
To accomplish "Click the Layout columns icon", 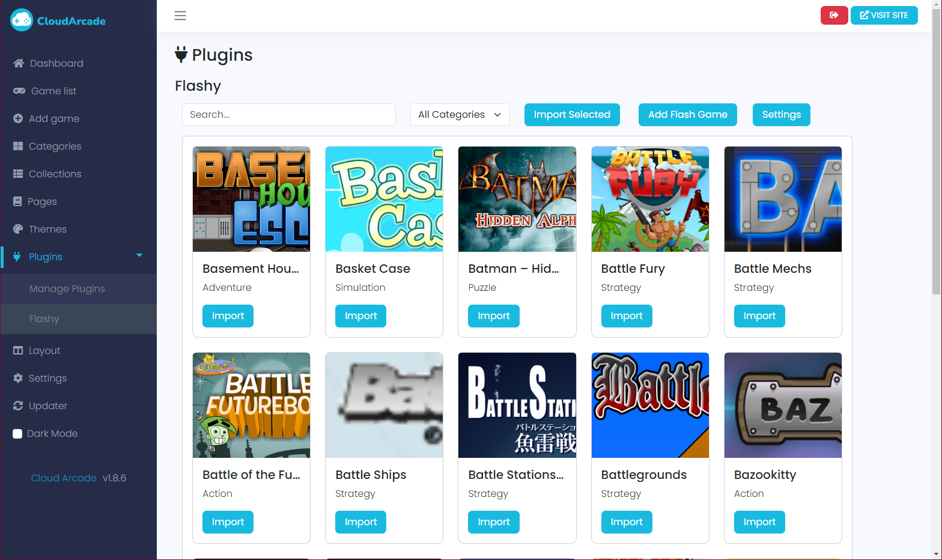I will [x=18, y=350].
